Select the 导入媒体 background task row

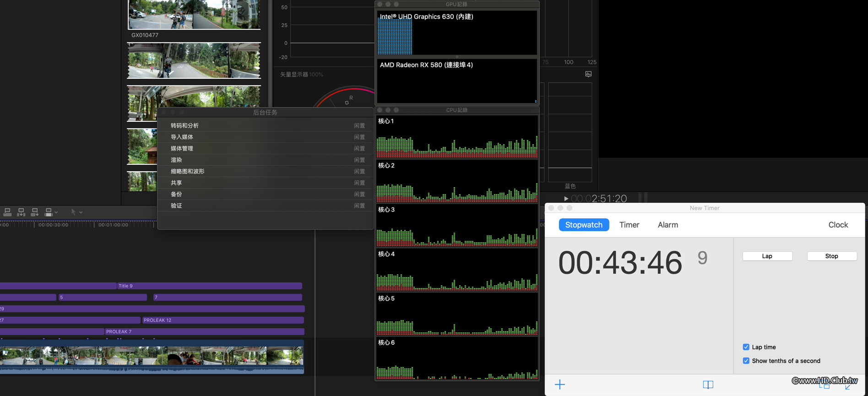(x=265, y=137)
